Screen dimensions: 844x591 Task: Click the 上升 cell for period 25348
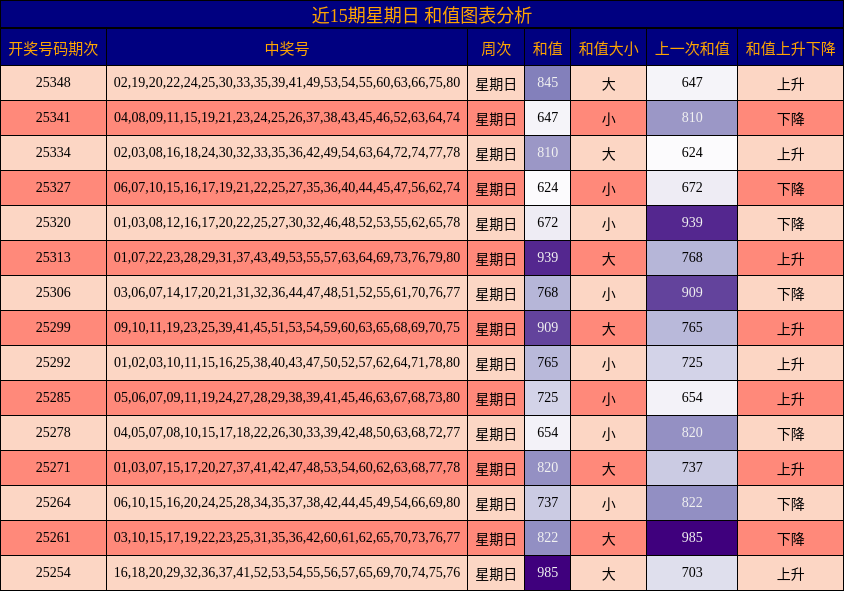pyautogui.click(x=790, y=82)
